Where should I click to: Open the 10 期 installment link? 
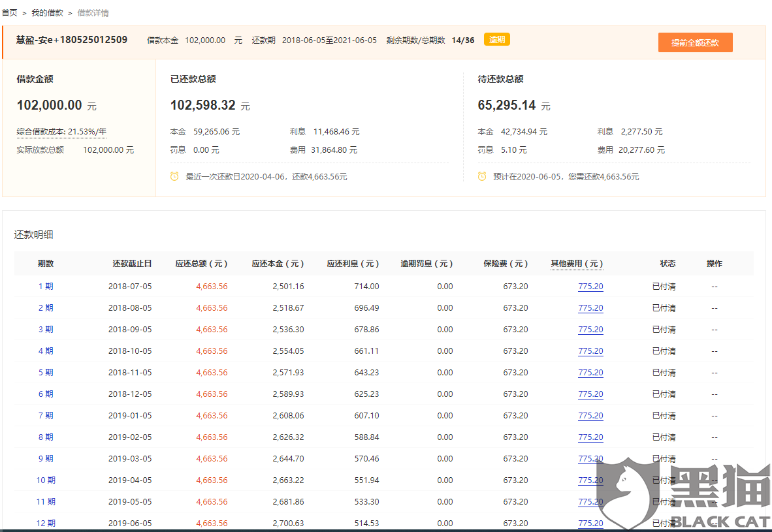(x=46, y=480)
